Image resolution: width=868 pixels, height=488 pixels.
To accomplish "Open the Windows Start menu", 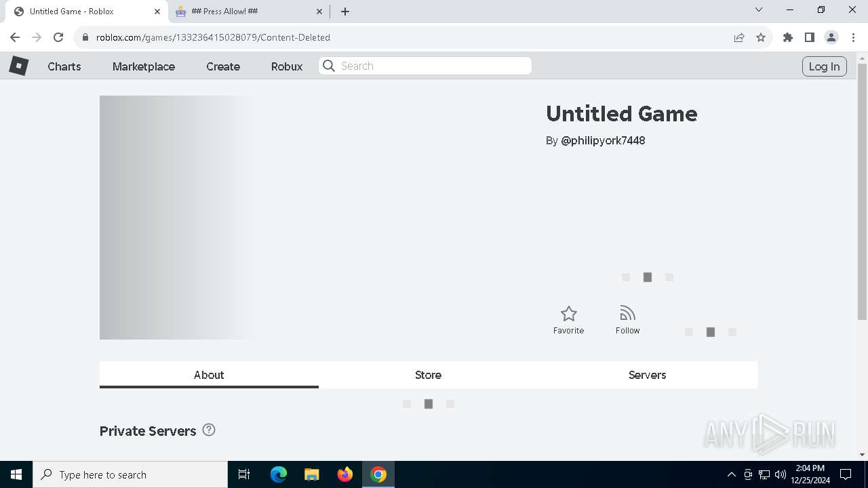I will click(x=16, y=474).
